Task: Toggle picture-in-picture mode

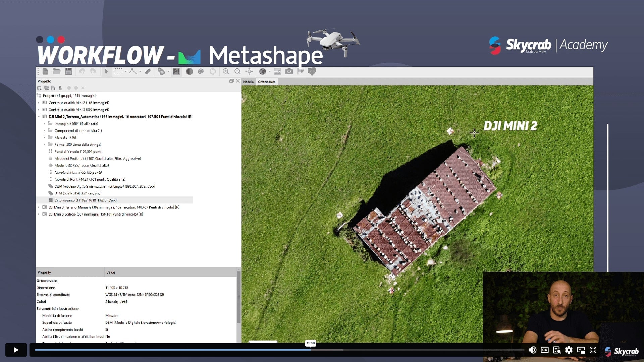Action: point(581,350)
